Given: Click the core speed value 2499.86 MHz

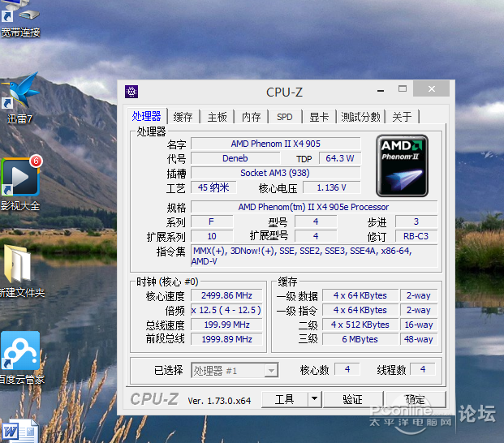Looking at the screenshot, I should coord(226,295).
